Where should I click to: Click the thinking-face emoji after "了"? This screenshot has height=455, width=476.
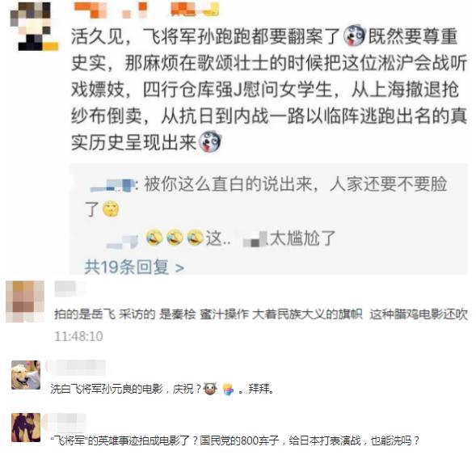111,209
